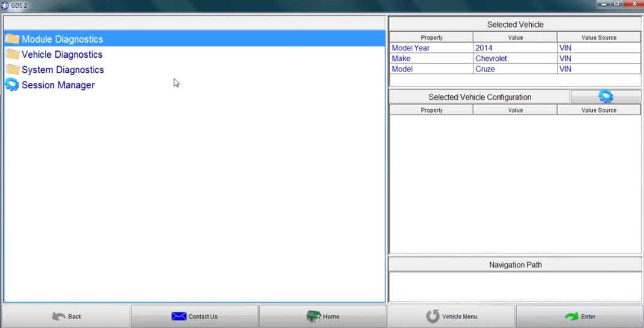This screenshot has width=644, height=328.
Task: Click the Back arrow icon
Action: (59, 316)
